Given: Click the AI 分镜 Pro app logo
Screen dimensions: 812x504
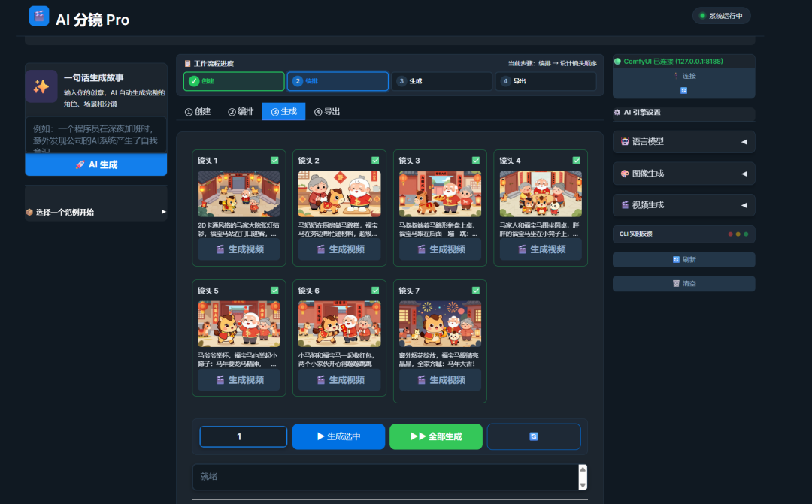Looking at the screenshot, I should click(x=39, y=15).
